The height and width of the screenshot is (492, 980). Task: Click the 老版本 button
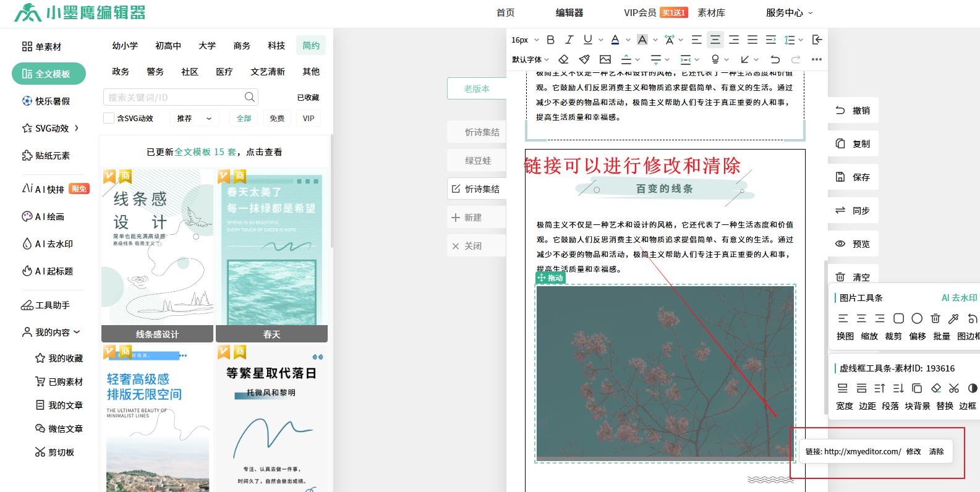click(477, 88)
